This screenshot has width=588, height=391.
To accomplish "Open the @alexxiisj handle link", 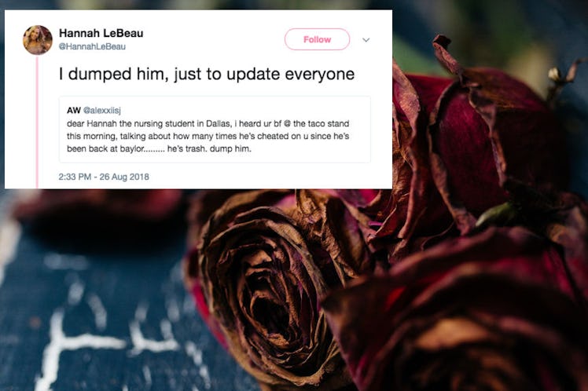I will click(x=102, y=110).
